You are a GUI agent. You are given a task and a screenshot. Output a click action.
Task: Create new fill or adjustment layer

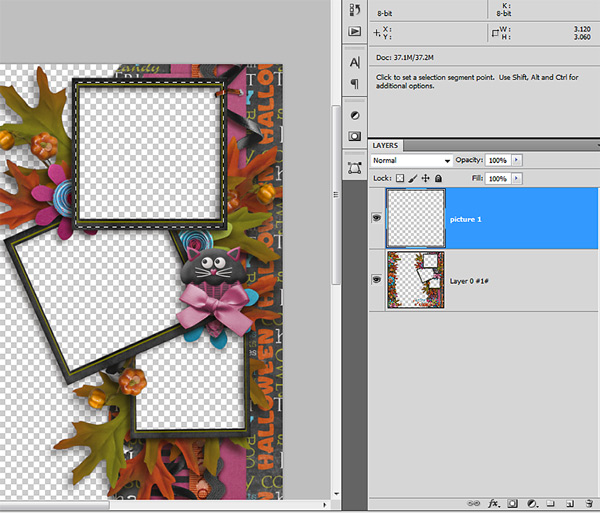[532, 503]
